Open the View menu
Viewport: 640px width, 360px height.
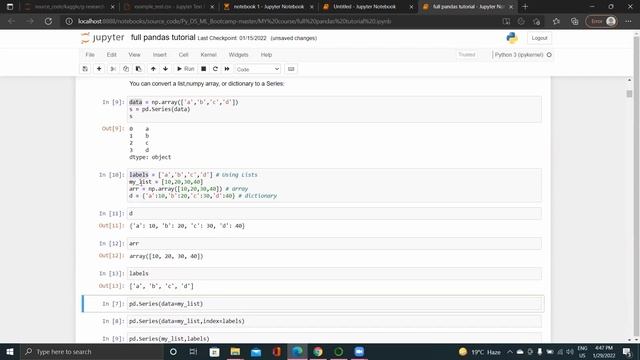click(x=134, y=55)
